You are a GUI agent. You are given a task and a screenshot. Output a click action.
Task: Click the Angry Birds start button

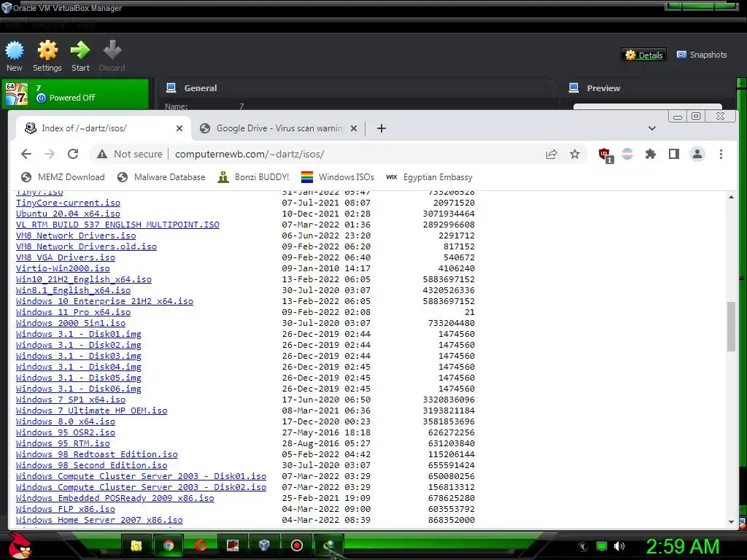coord(20,545)
